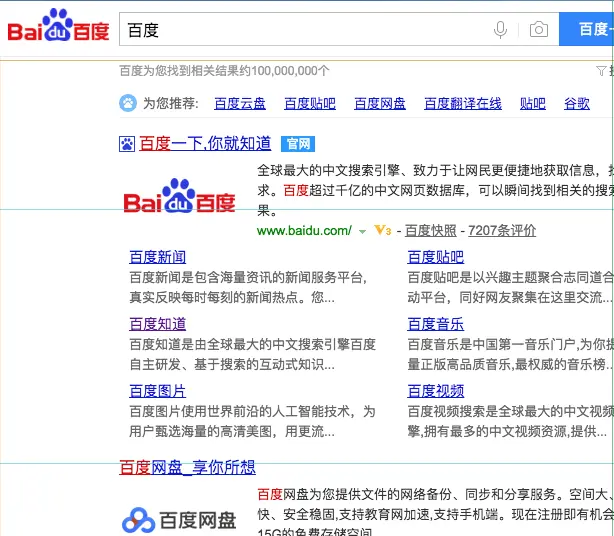
Task: Open recommended link 贴吧
Action: coord(533,103)
